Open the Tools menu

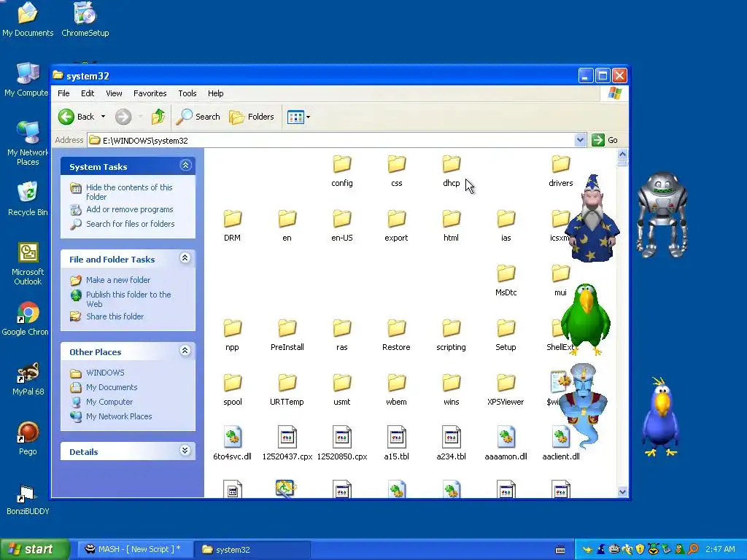pyautogui.click(x=187, y=93)
